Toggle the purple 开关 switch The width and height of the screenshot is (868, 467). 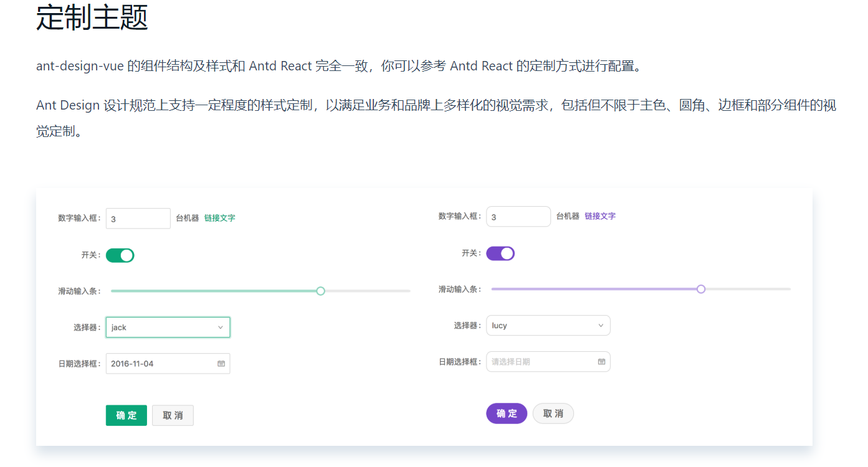click(500, 253)
